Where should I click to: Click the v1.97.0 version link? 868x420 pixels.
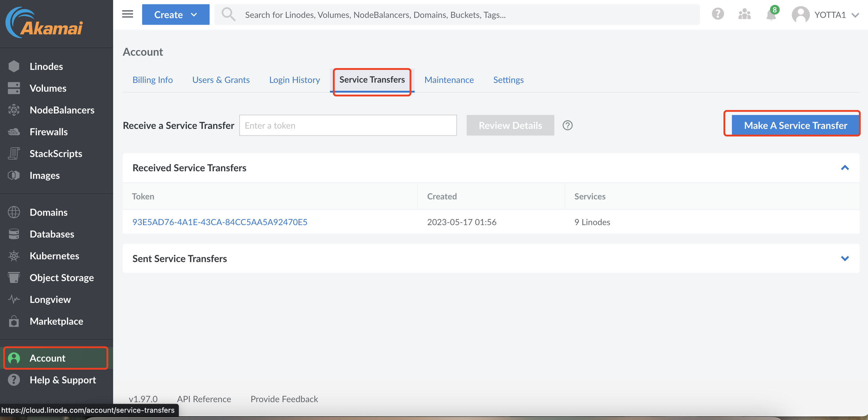click(143, 399)
